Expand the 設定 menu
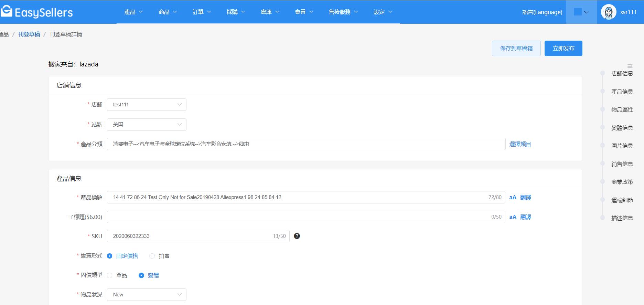 point(383,12)
